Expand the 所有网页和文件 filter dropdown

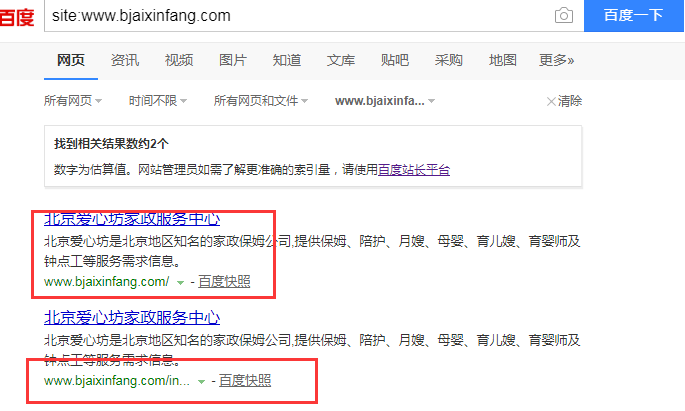click(x=261, y=101)
